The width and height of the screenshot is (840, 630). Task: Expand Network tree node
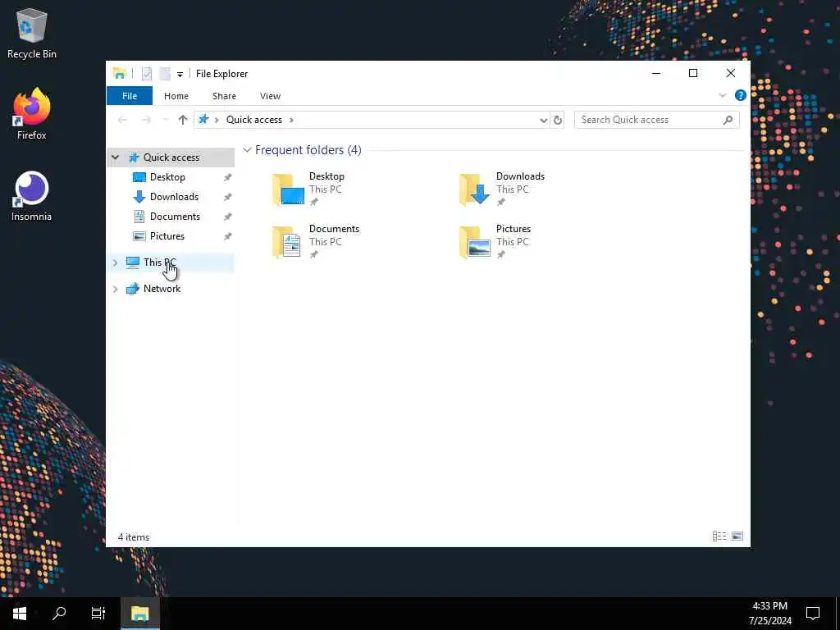tap(115, 289)
